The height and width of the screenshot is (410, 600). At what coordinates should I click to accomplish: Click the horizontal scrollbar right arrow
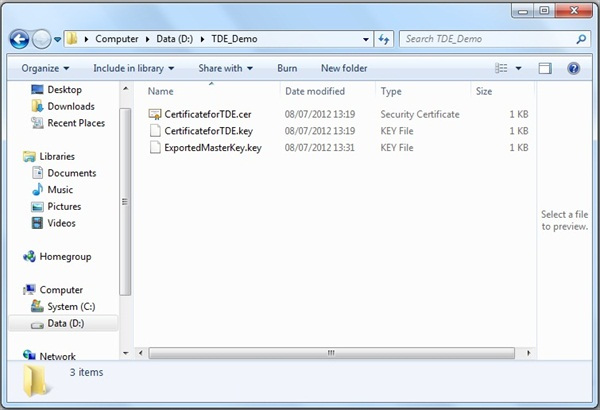click(x=528, y=353)
